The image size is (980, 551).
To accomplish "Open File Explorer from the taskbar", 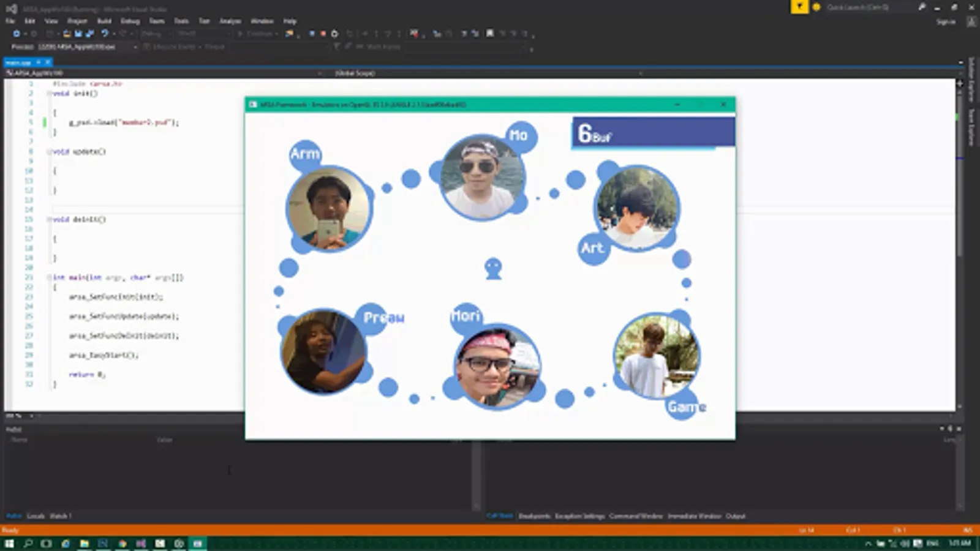I will pyautogui.click(x=85, y=544).
